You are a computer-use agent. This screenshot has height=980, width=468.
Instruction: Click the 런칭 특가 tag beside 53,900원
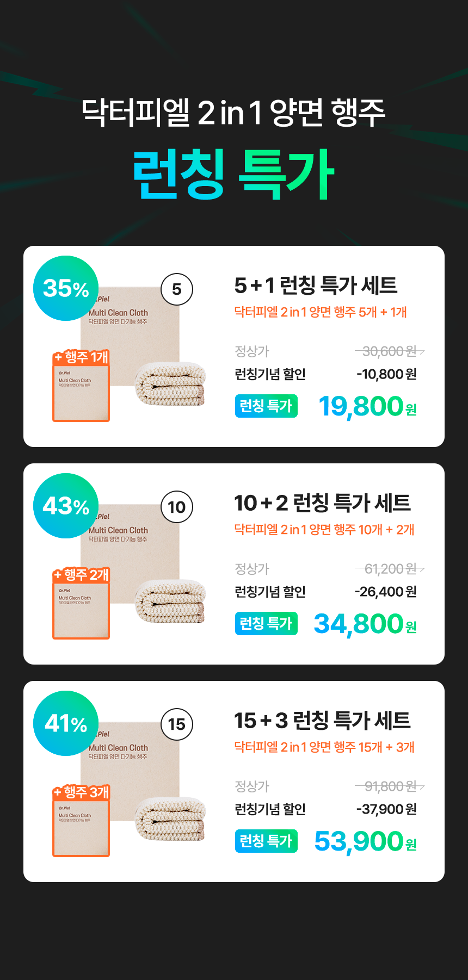(x=266, y=841)
